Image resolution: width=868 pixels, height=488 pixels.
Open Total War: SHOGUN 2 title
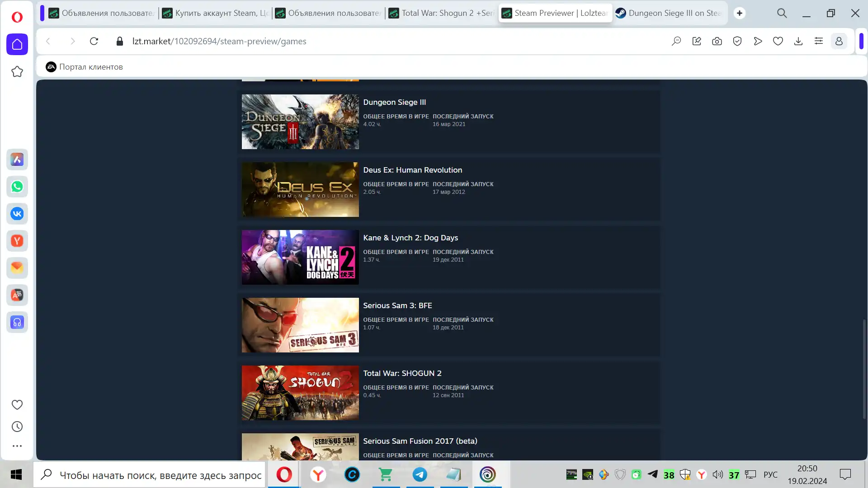(x=402, y=373)
